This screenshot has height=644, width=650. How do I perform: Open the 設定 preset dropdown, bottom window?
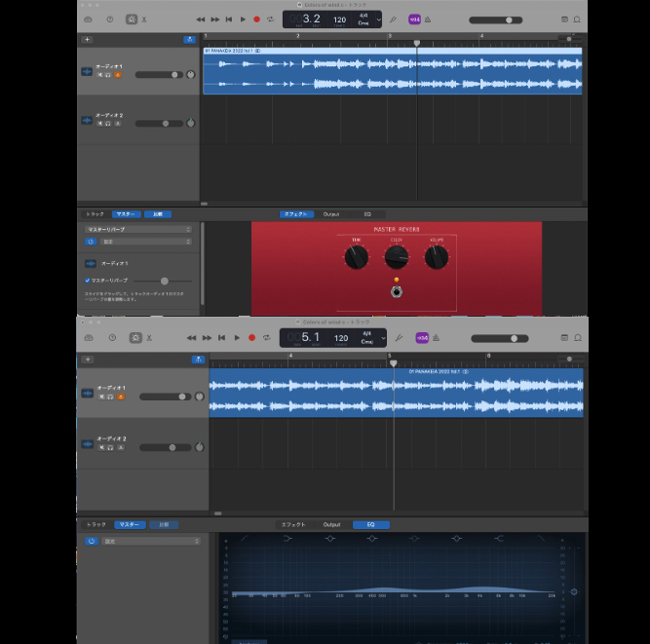click(x=151, y=542)
